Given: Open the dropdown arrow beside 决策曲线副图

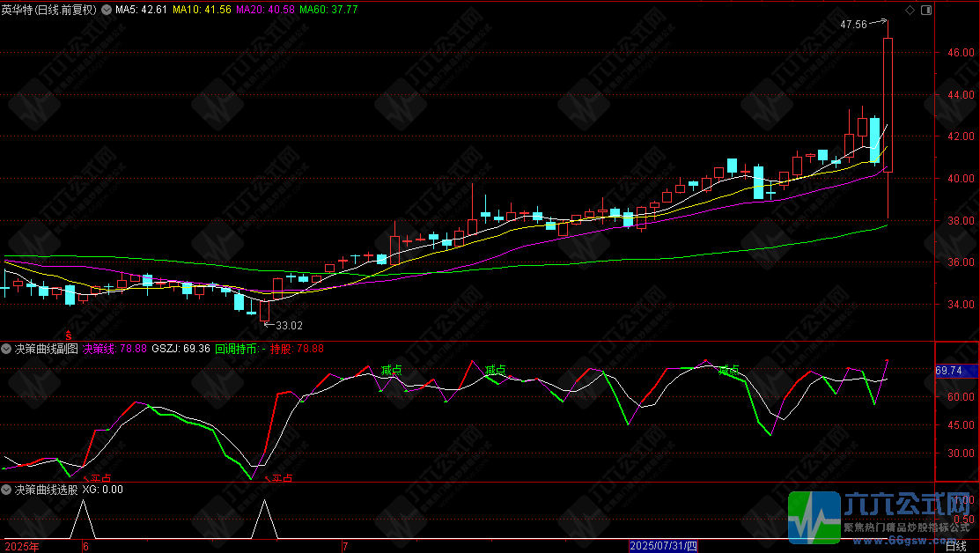Looking at the screenshot, I should pos(6,349).
